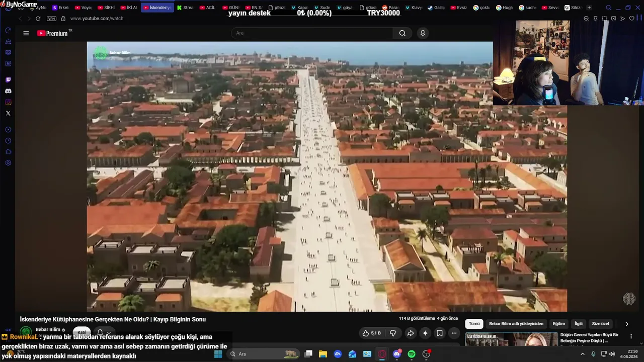Open the Twitch panel in browser sidebar
644x362 pixels.
tap(8, 80)
